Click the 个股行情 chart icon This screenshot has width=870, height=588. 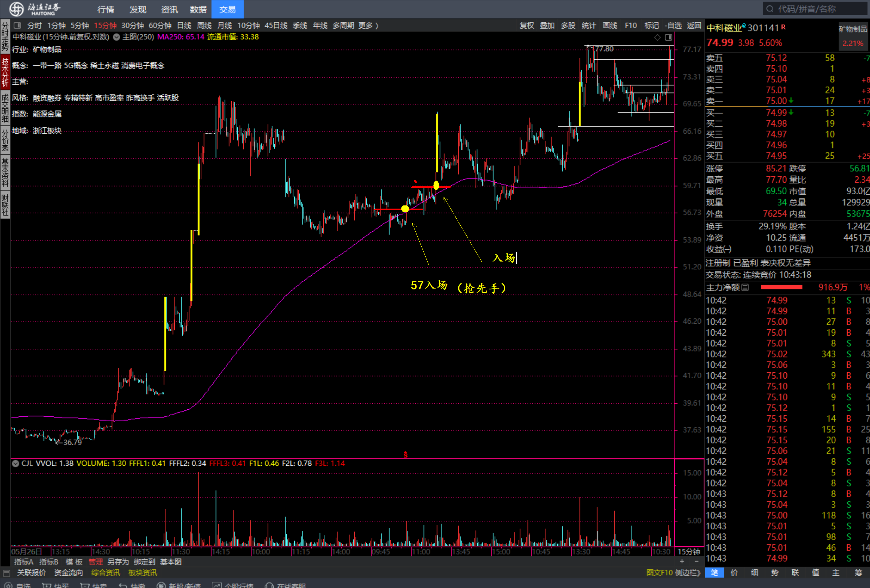point(217,585)
